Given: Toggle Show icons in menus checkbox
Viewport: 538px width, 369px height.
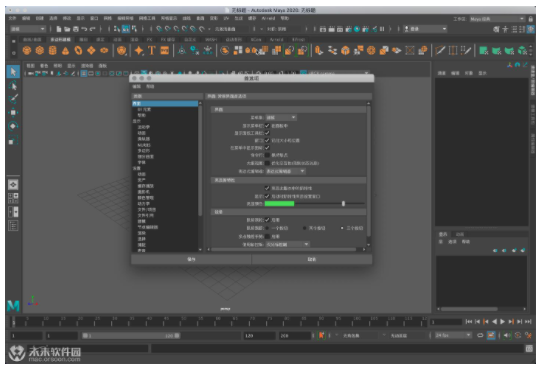Looking at the screenshot, I should [x=267, y=148].
